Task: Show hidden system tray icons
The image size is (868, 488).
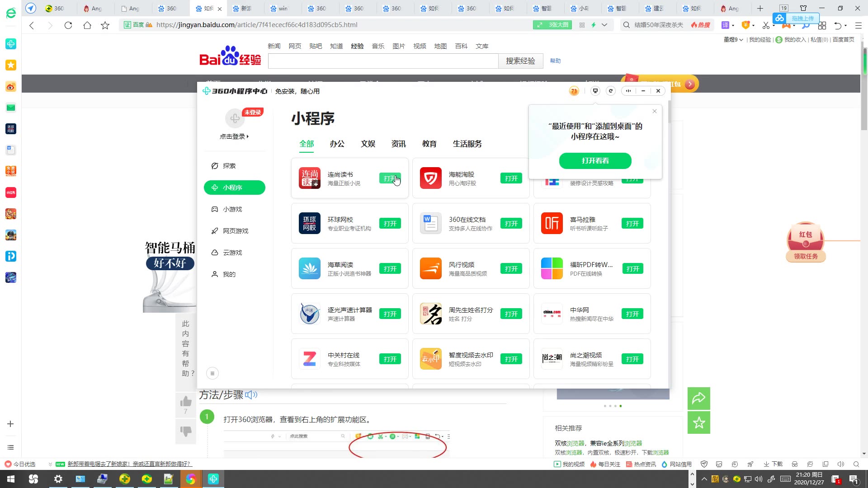Action: pyautogui.click(x=704, y=479)
